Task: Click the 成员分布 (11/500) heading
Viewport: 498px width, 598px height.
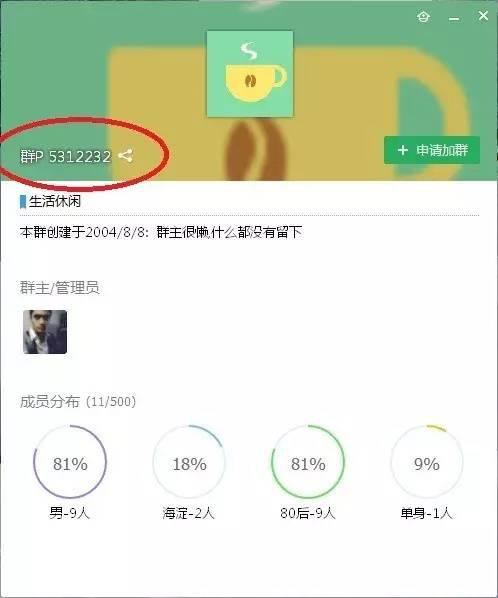Action: (78, 402)
